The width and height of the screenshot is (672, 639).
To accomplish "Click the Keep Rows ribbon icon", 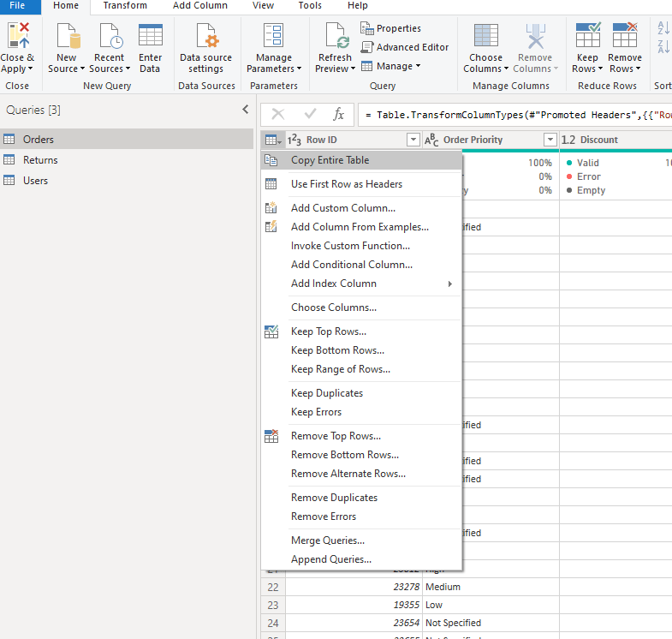I will click(587, 34).
